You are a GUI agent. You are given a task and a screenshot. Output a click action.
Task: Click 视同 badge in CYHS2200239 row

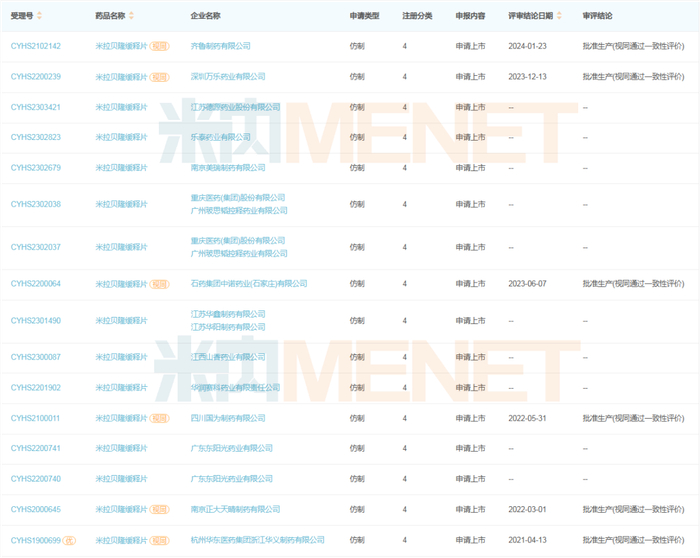coord(159,77)
